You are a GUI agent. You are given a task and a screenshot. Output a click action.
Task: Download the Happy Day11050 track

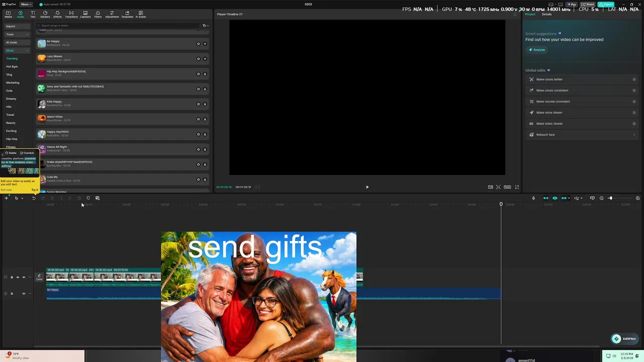[x=205, y=134]
